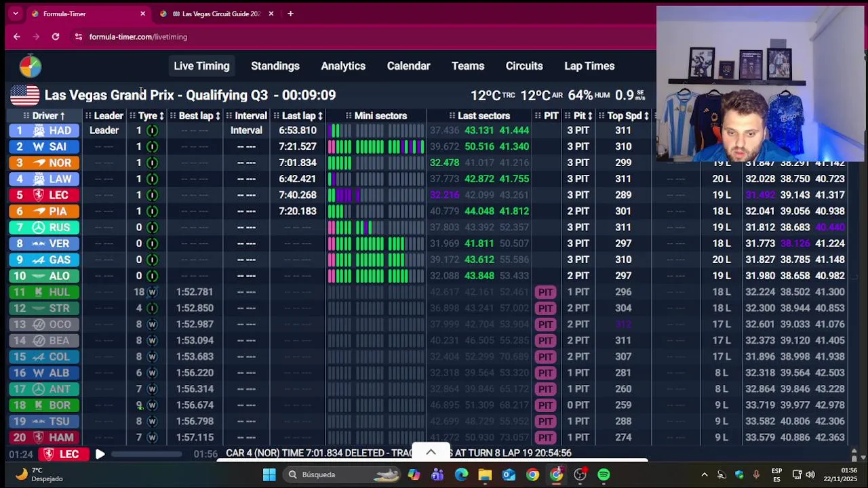The image size is (868, 488).
Task: Open the Circuits page
Action: point(524,66)
